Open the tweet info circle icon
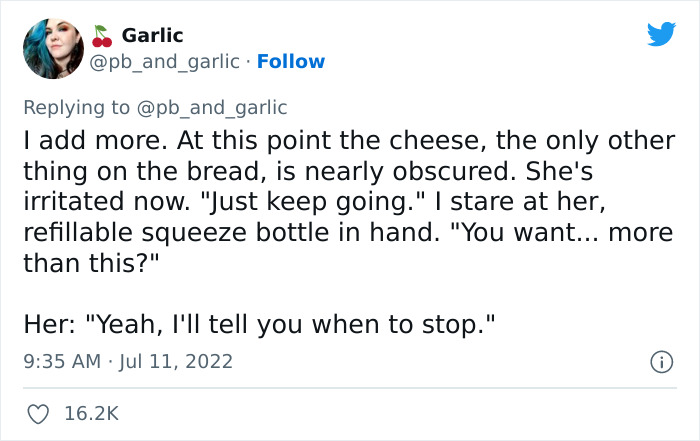 pyautogui.click(x=660, y=362)
